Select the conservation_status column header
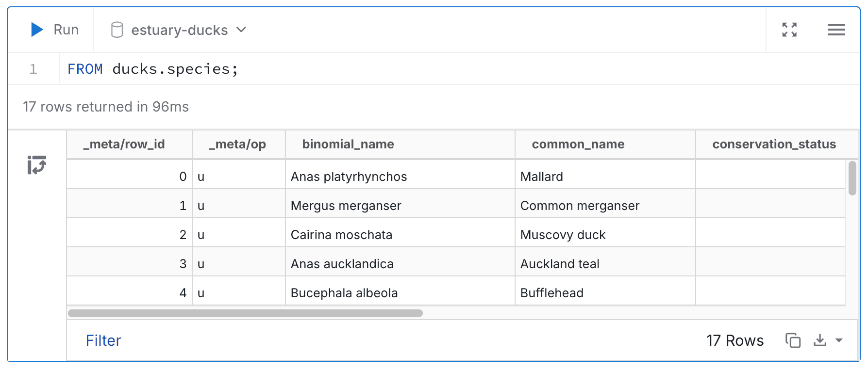The height and width of the screenshot is (370, 868). (x=774, y=144)
